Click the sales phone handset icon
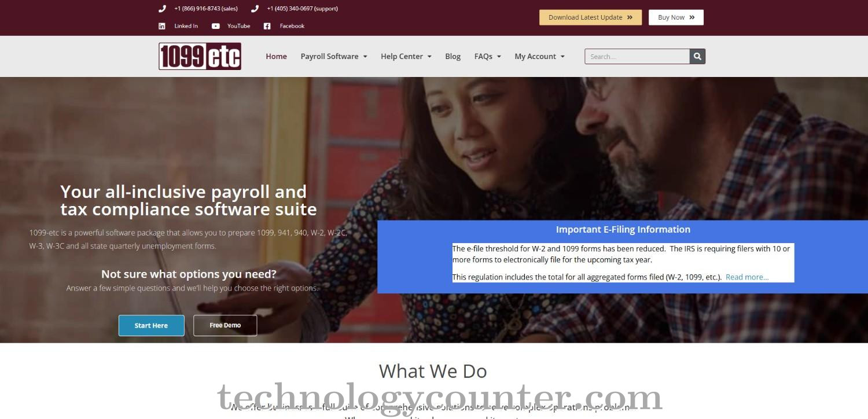The height and width of the screenshot is (419, 868). (x=162, y=9)
